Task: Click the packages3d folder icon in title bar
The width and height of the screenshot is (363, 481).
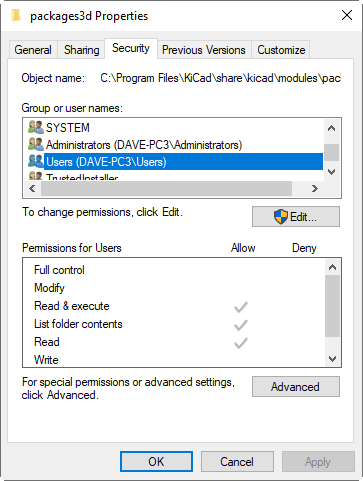Action: coord(16,16)
